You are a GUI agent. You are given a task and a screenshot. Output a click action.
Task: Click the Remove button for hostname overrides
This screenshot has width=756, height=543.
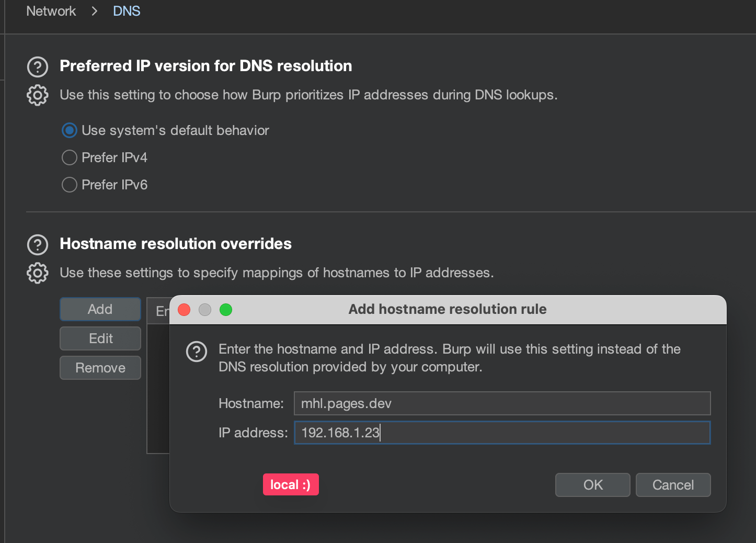tap(100, 368)
